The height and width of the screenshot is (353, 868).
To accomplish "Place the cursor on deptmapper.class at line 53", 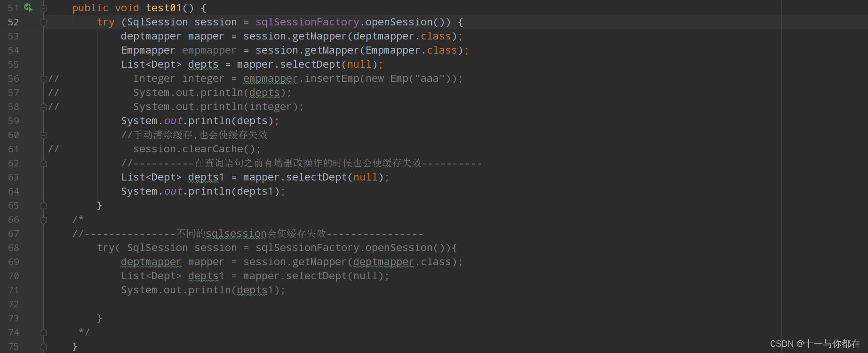I will pyautogui.click(x=402, y=36).
